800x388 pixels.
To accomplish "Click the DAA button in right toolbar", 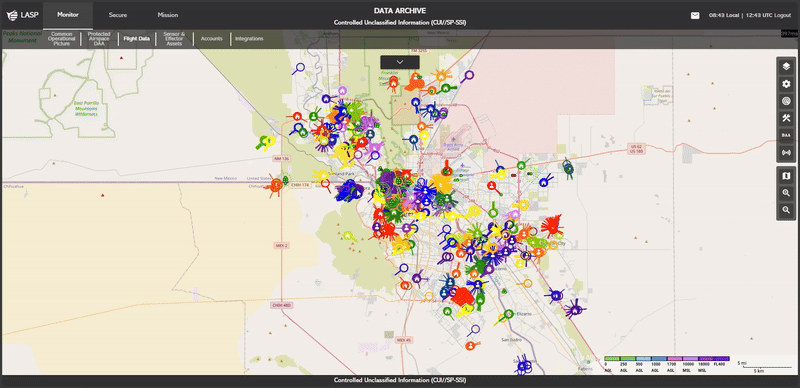I will click(x=786, y=135).
